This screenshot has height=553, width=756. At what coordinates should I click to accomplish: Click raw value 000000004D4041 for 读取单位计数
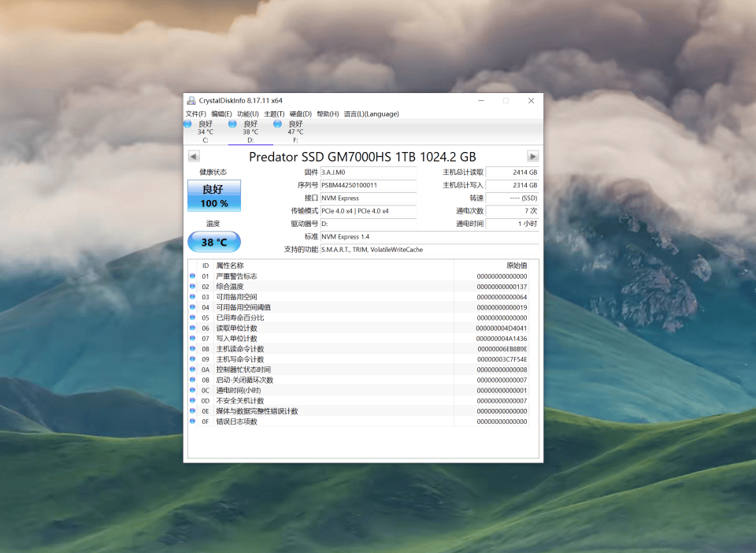[502, 328]
